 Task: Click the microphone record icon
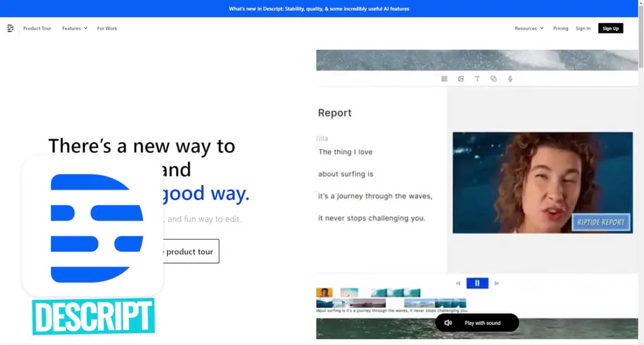pos(510,79)
